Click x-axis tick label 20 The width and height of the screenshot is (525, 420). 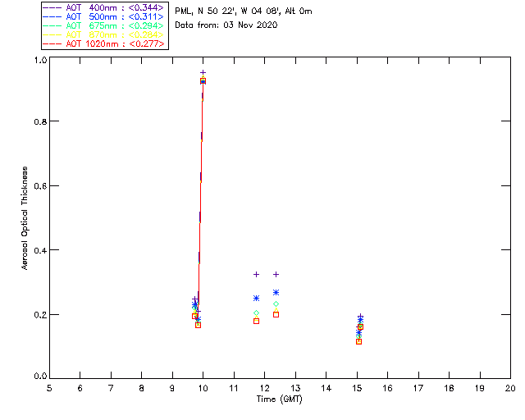pos(510,388)
